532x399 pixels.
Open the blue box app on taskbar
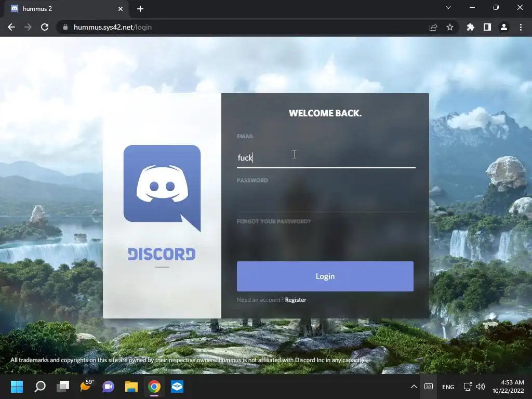(x=177, y=387)
